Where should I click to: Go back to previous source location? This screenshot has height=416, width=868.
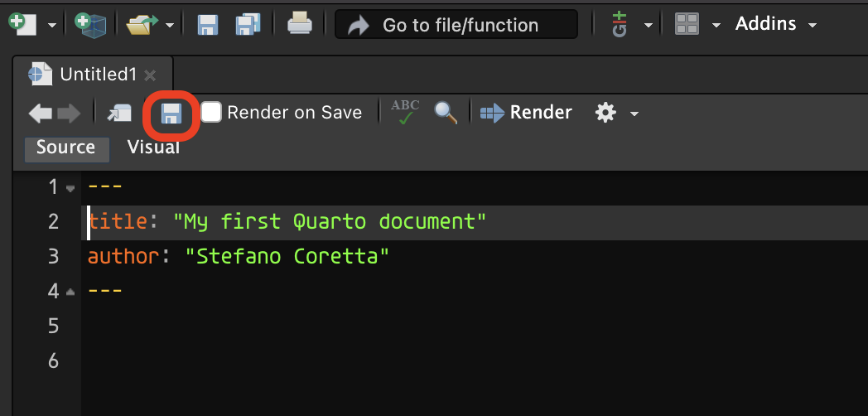pos(41,114)
